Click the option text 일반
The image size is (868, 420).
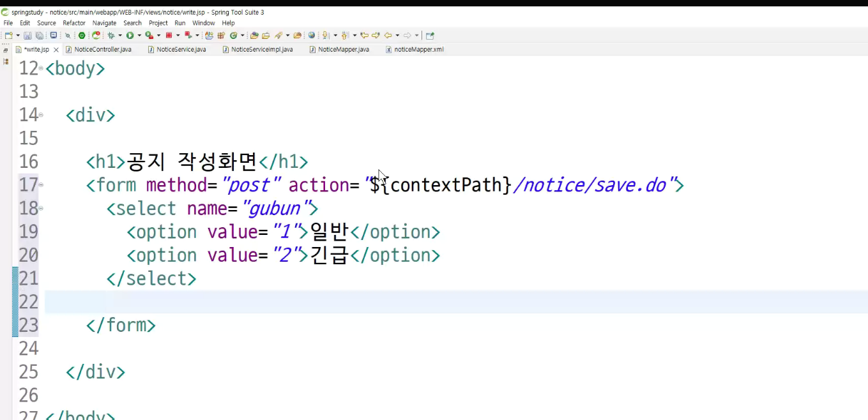point(329,232)
